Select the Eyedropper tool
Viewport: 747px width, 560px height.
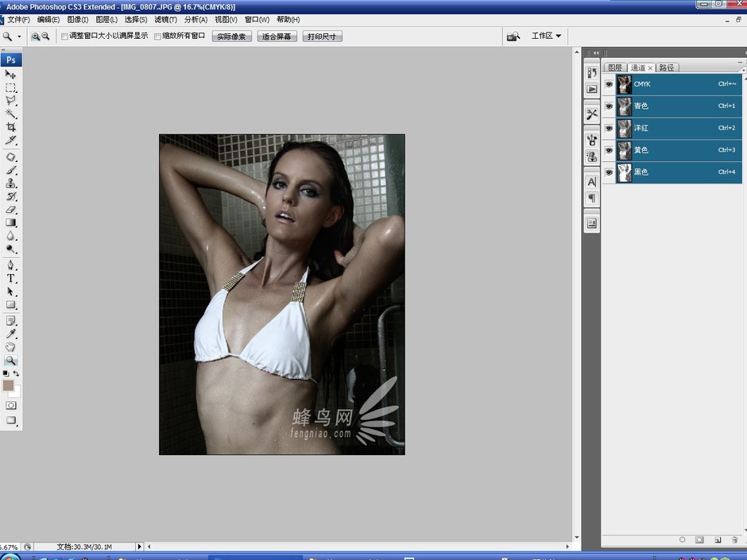pos(10,334)
